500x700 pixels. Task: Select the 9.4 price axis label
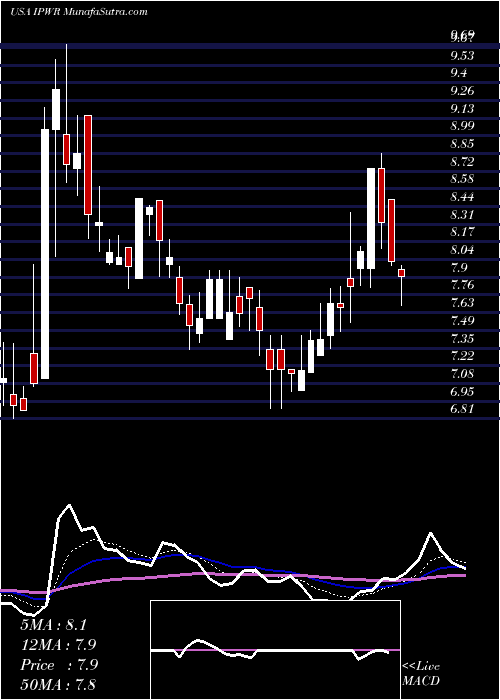click(x=459, y=73)
